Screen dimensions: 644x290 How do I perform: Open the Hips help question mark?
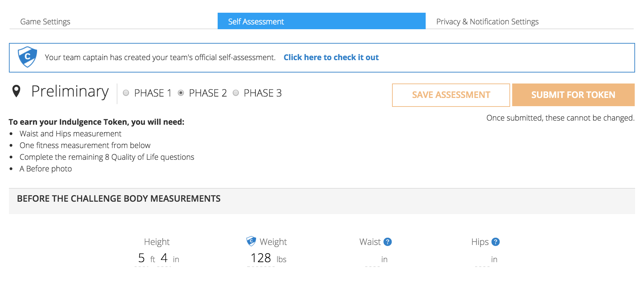[495, 242]
